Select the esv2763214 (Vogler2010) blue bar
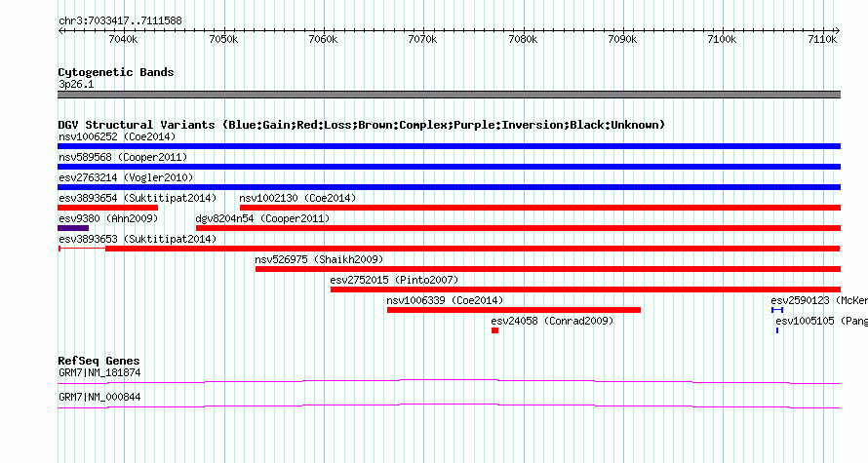 click(x=449, y=187)
